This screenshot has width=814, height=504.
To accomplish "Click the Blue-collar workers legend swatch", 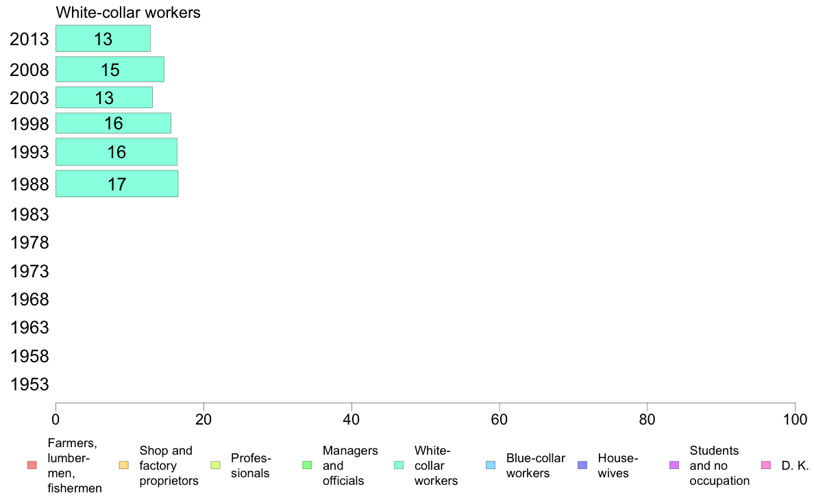I will tap(491, 465).
